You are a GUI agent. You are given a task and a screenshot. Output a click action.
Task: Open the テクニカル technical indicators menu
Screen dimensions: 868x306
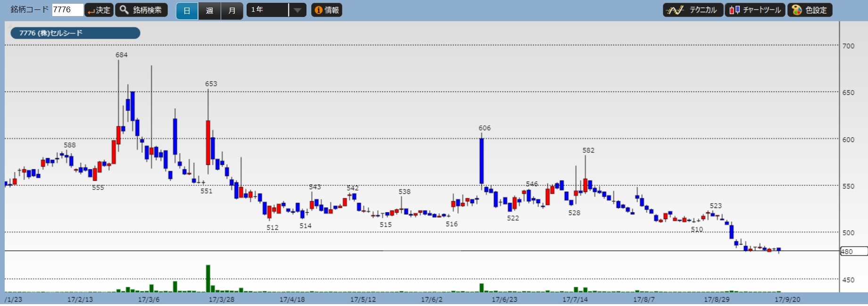pos(693,10)
